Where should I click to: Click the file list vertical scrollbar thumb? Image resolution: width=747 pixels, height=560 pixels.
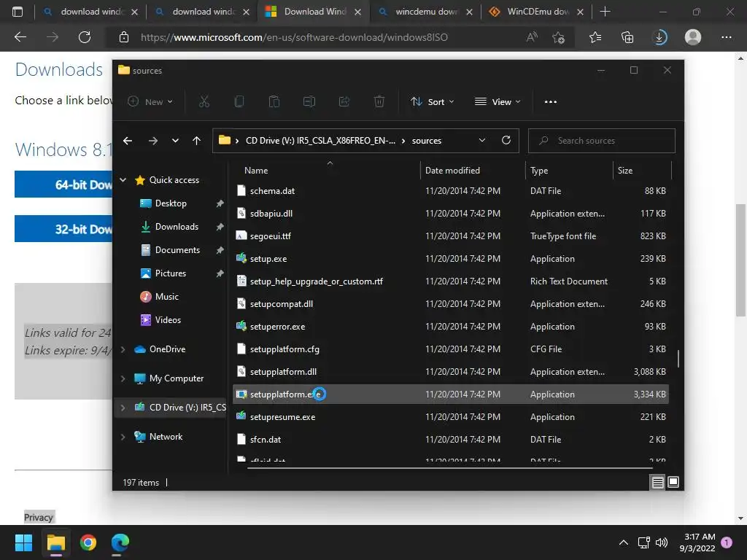pos(678,359)
